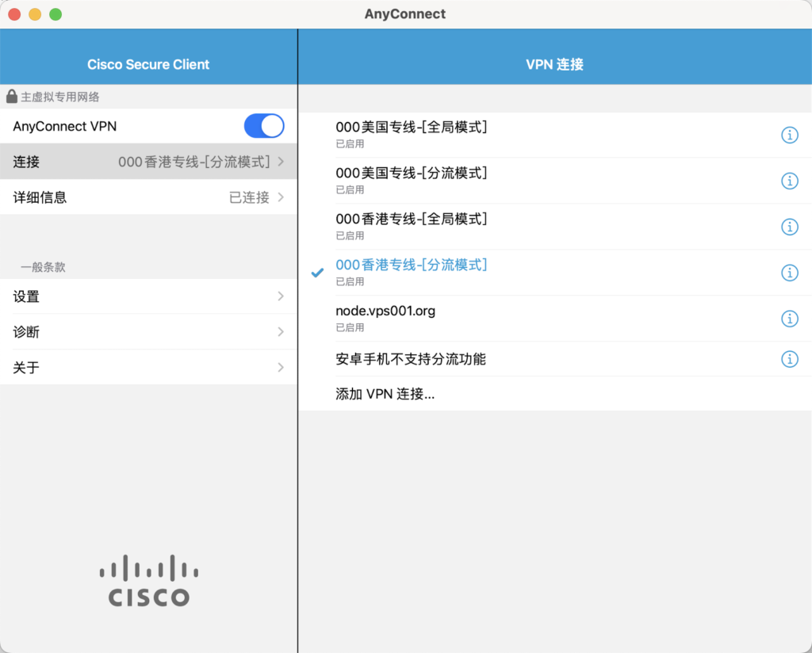Select 000美国专线-[分流模式] connection
Screen dimensions: 812x653
click(x=554, y=181)
